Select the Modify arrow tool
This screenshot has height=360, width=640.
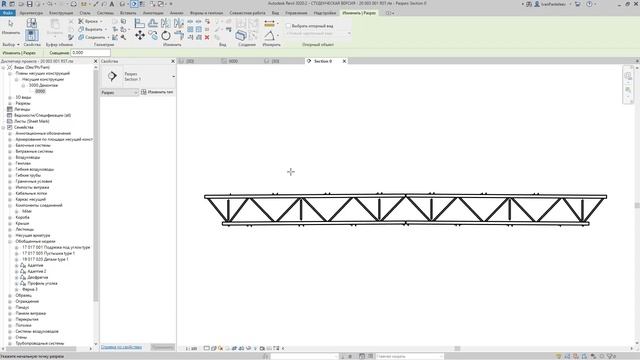[x=11, y=27]
